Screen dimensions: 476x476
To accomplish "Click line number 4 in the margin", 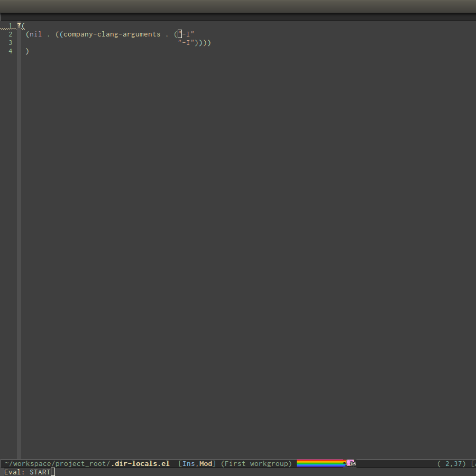I will tap(11, 51).
